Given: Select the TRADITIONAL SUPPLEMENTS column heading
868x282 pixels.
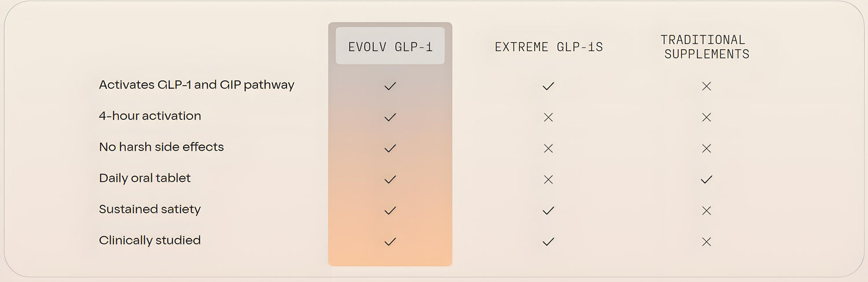Looking at the screenshot, I should pyautogui.click(x=706, y=47).
